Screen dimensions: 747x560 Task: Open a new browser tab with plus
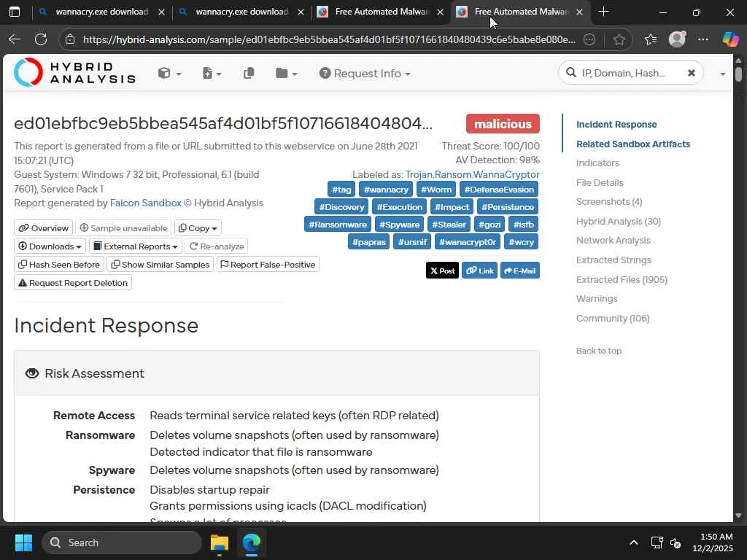603,12
